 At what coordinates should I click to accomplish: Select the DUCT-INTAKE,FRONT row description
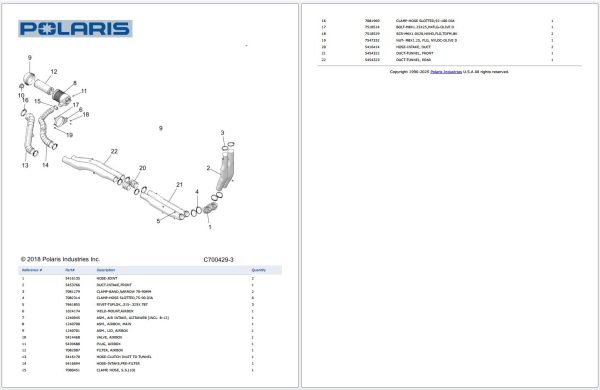pyautogui.click(x=114, y=285)
